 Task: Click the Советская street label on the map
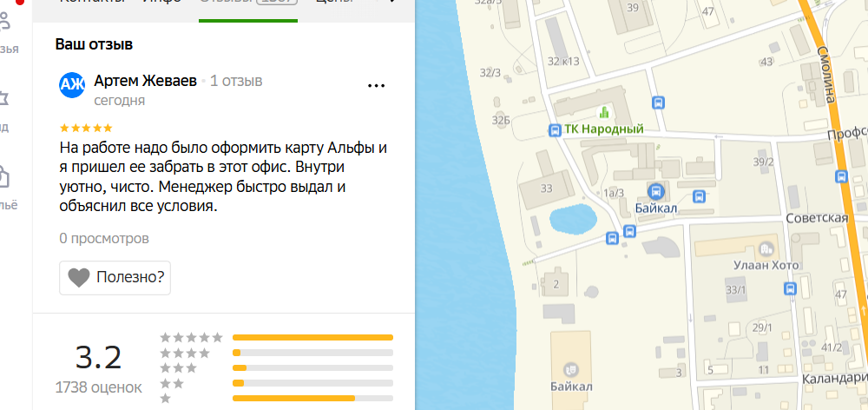click(x=818, y=218)
